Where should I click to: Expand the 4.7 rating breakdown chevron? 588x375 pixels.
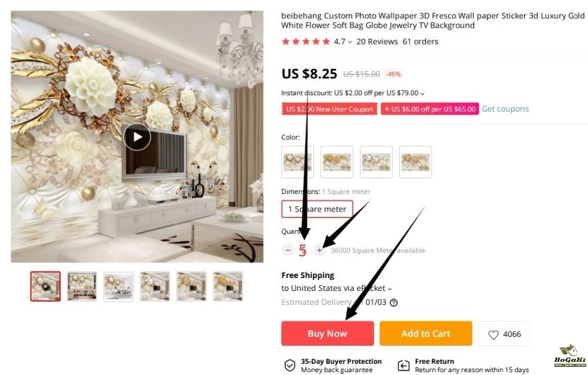pos(350,42)
